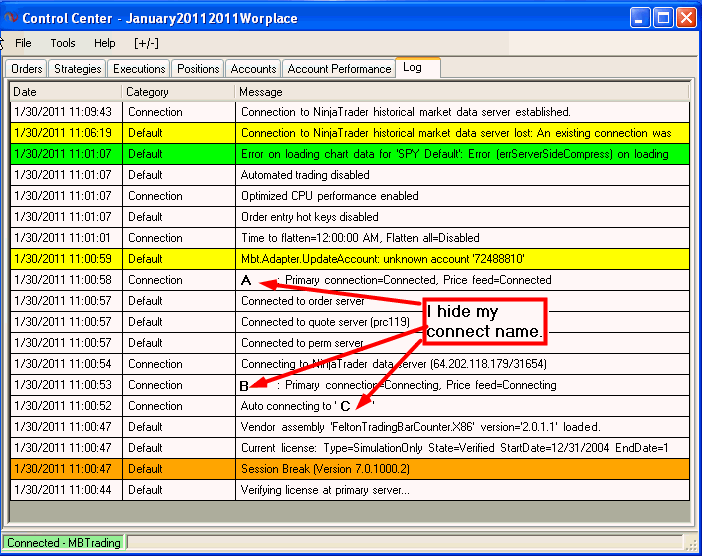Minimize the Control Center window

(x=639, y=18)
